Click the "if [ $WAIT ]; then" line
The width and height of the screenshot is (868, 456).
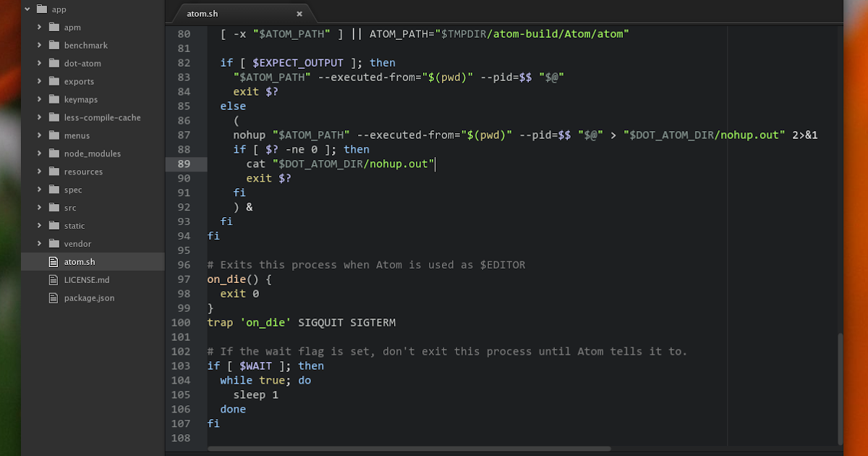point(265,366)
